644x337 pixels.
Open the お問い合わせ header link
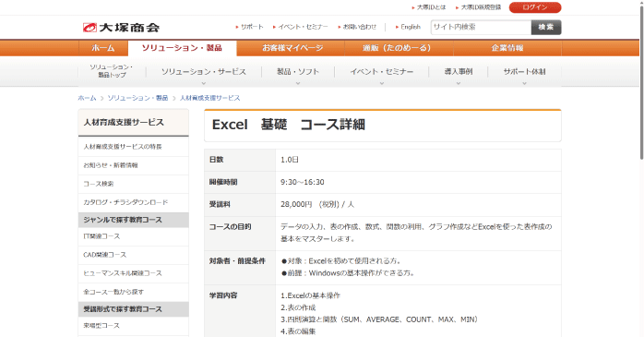(x=360, y=27)
